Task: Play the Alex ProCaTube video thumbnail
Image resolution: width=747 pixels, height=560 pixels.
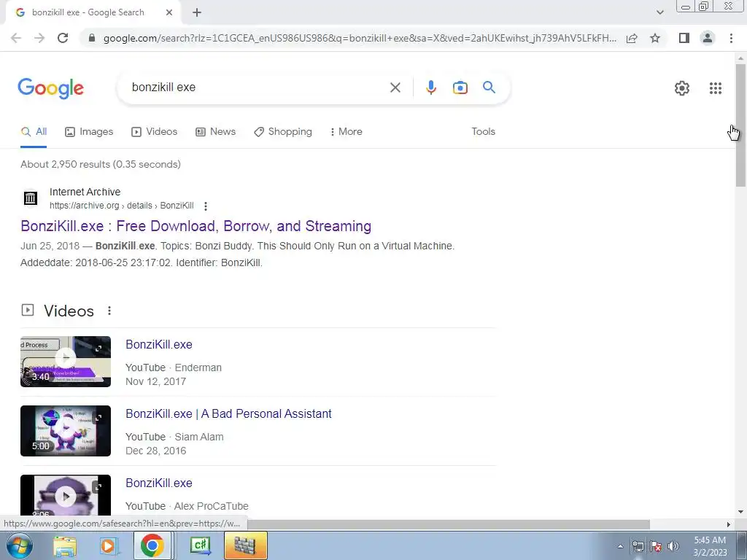Action: tap(66, 496)
